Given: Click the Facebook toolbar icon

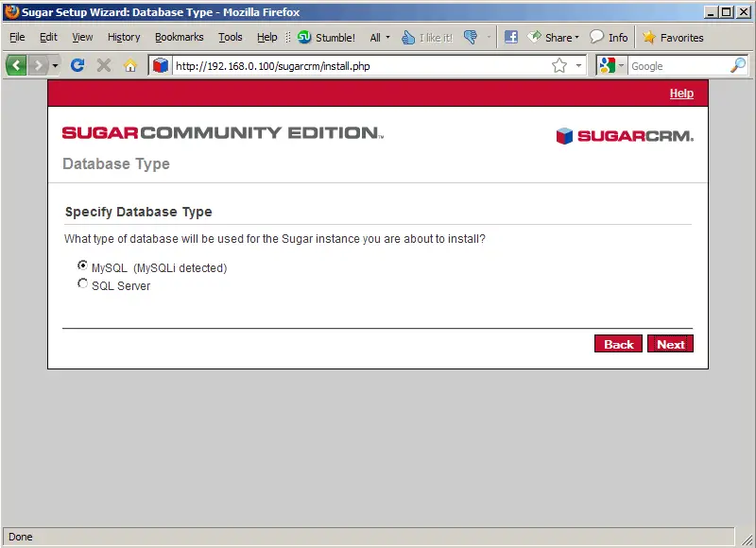Looking at the screenshot, I should click(511, 37).
